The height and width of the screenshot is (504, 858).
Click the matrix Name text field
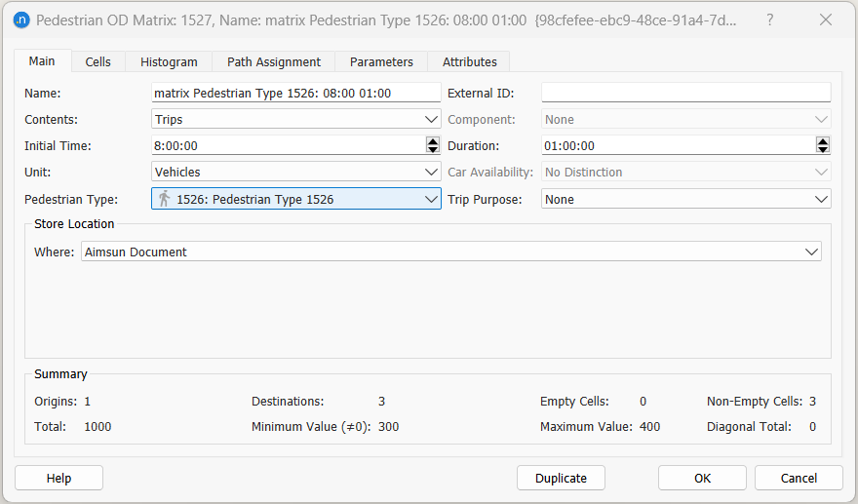click(296, 93)
